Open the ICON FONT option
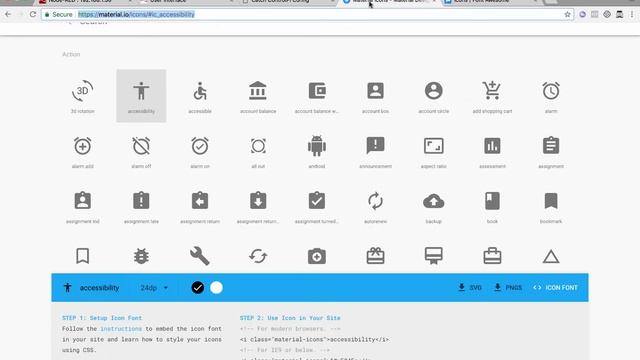Screen dimensions: 640x360 point(555,287)
